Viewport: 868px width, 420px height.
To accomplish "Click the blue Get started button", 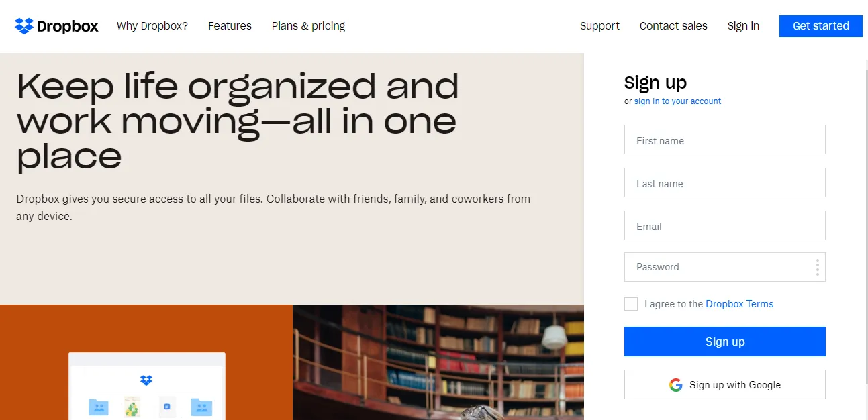I will pos(821,26).
